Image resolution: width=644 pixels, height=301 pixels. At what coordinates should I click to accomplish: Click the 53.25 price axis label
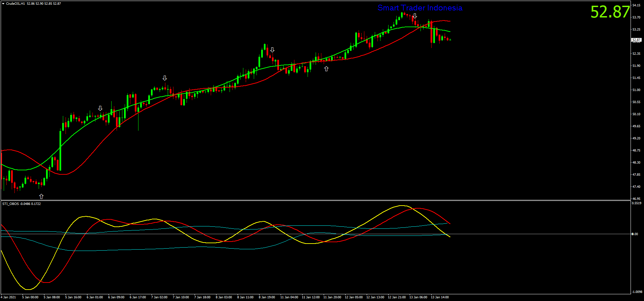[x=636, y=30]
